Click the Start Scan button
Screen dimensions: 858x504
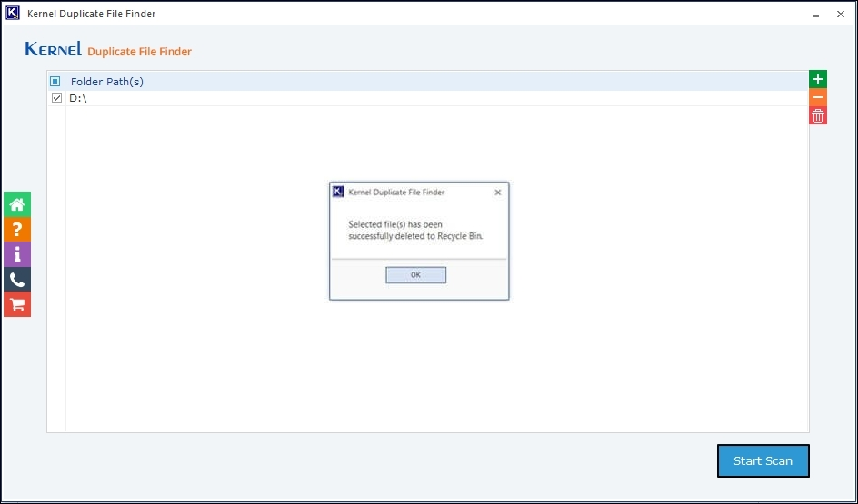(x=763, y=460)
